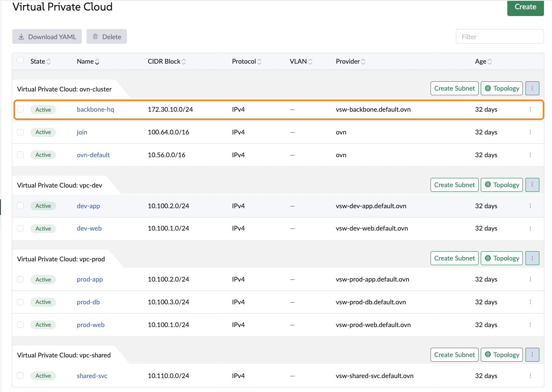Open the prod-db subnet link
552x392 pixels.
click(88, 302)
